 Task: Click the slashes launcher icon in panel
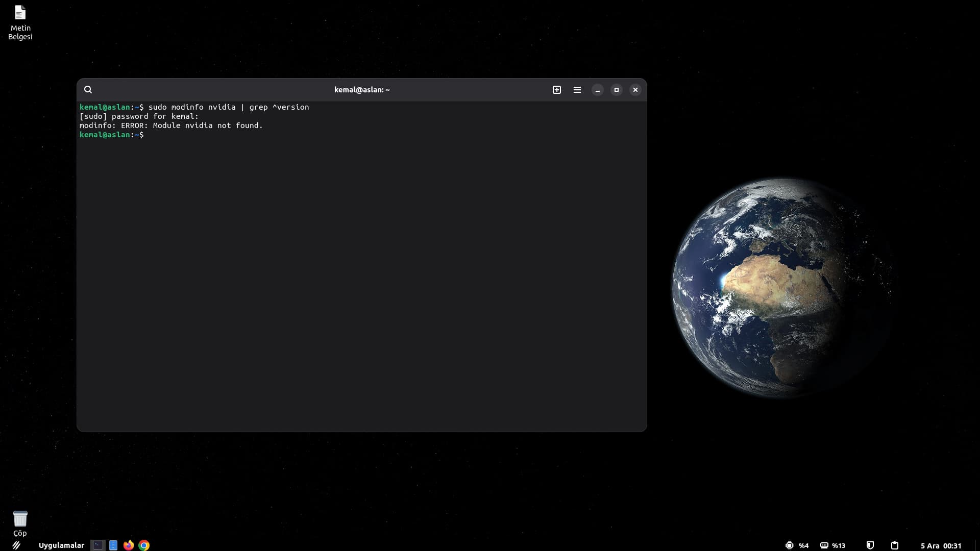point(16,545)
